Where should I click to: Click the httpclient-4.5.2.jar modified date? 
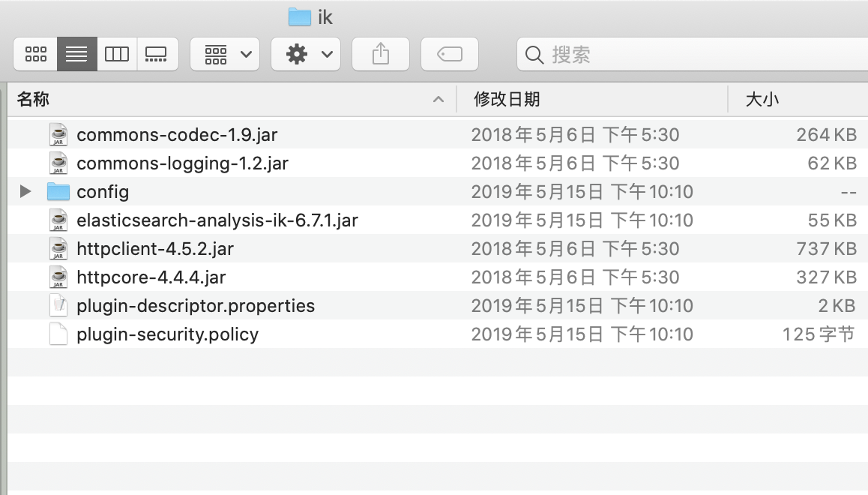coord(575,248)
